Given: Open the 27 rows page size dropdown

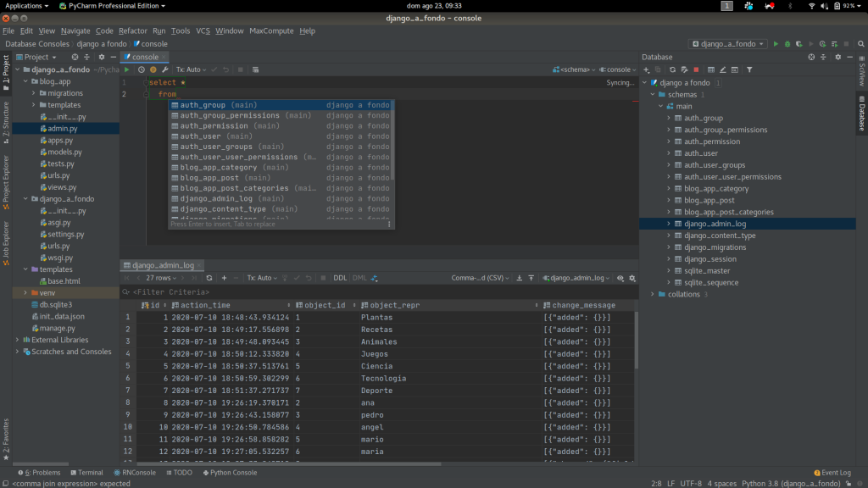Looking at the screenshot, I should point(161,278).
